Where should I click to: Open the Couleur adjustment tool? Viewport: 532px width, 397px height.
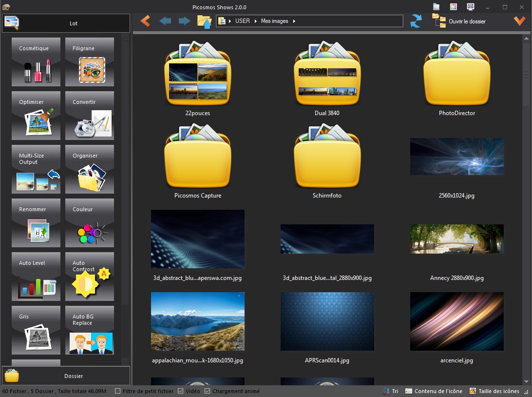90,223
